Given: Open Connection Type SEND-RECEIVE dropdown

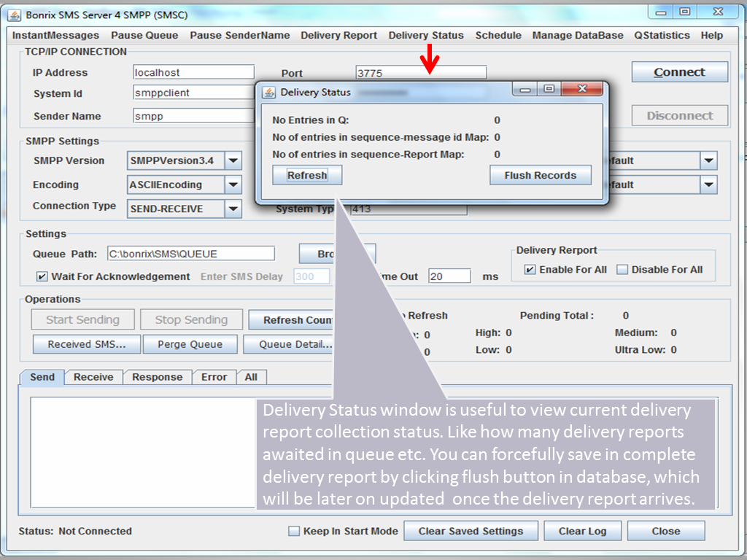Looking at the screenshot, I should (233, 209).
